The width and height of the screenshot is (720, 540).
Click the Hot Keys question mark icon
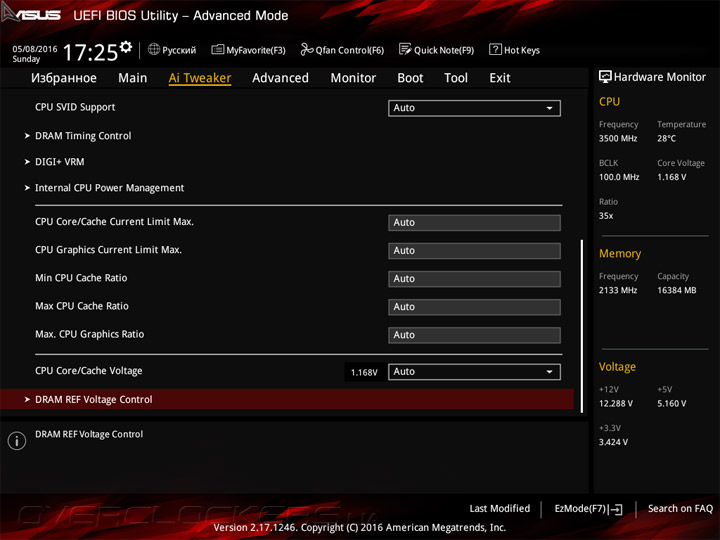[495, 49]
